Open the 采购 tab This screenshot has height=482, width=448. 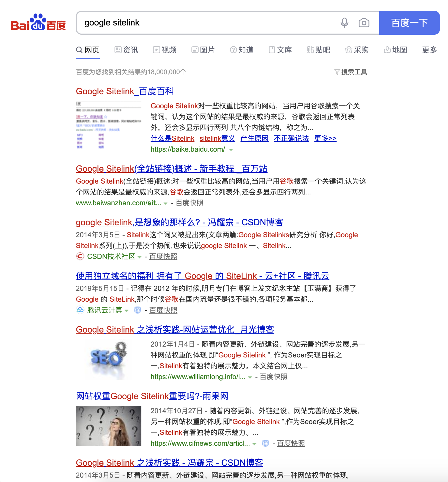(357, 50)
